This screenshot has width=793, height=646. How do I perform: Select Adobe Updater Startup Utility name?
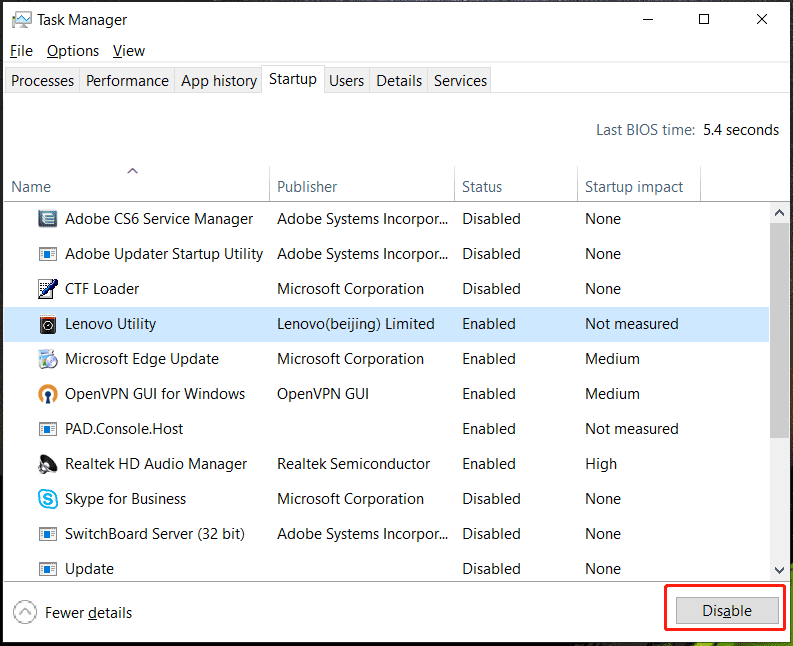[x=164, y=254]
